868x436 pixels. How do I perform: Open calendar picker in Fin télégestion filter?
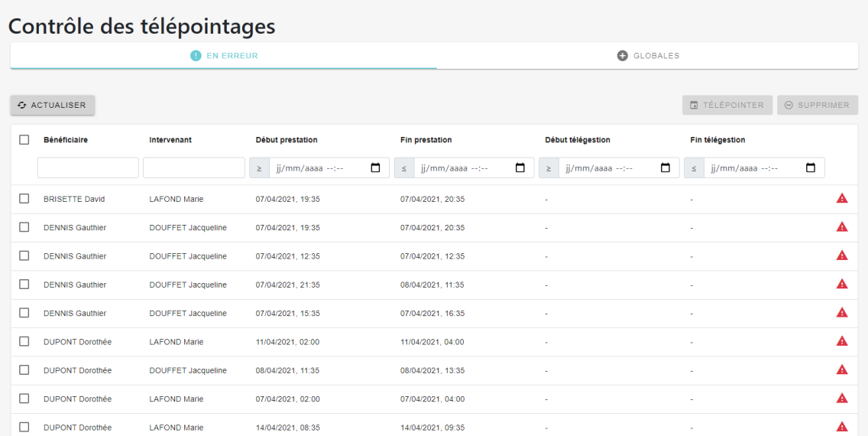811,168
